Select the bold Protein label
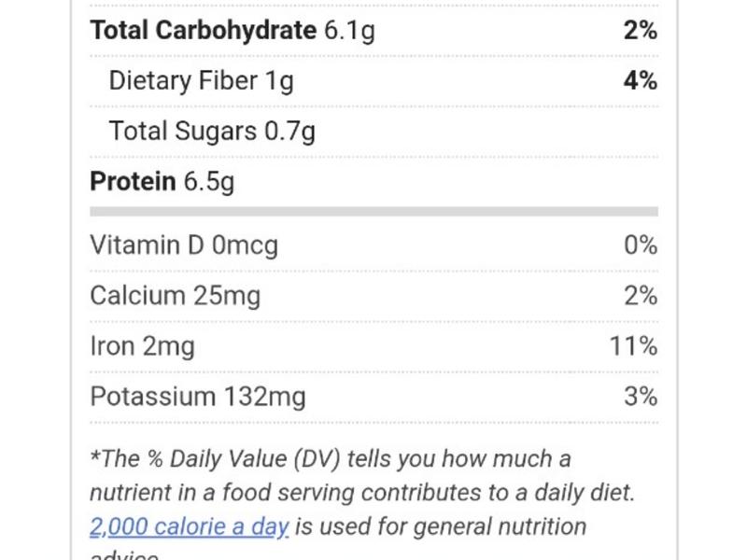Image resolution: width=747 pixels, height=560 pixels. pos(133,181)
